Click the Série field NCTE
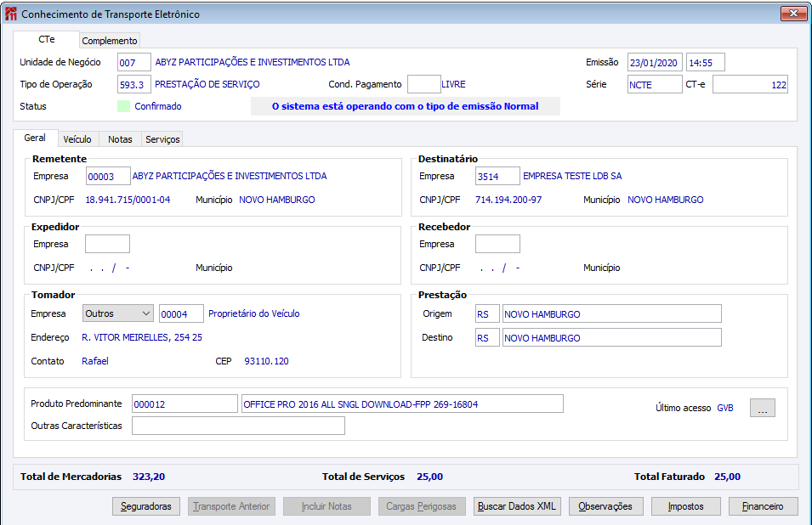Viewport: 812px width, 525px height. pyautogui.click(x=655, y=84)
